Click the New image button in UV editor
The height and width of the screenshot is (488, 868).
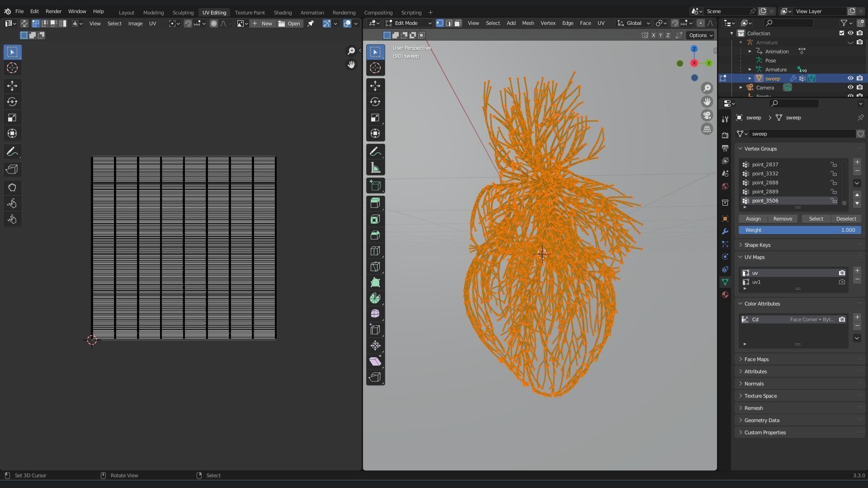263,23
